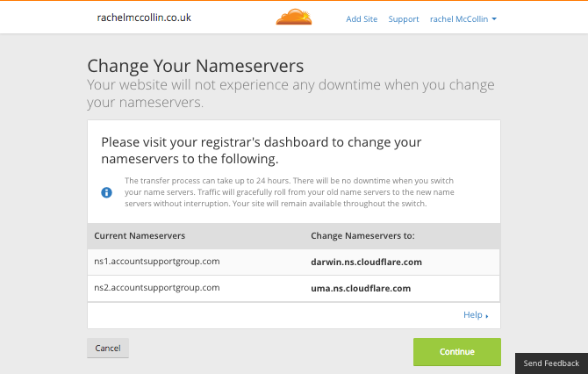The image size is (588, 374).
Task: Cancel the nameserver change
Action: click(108, 349)
